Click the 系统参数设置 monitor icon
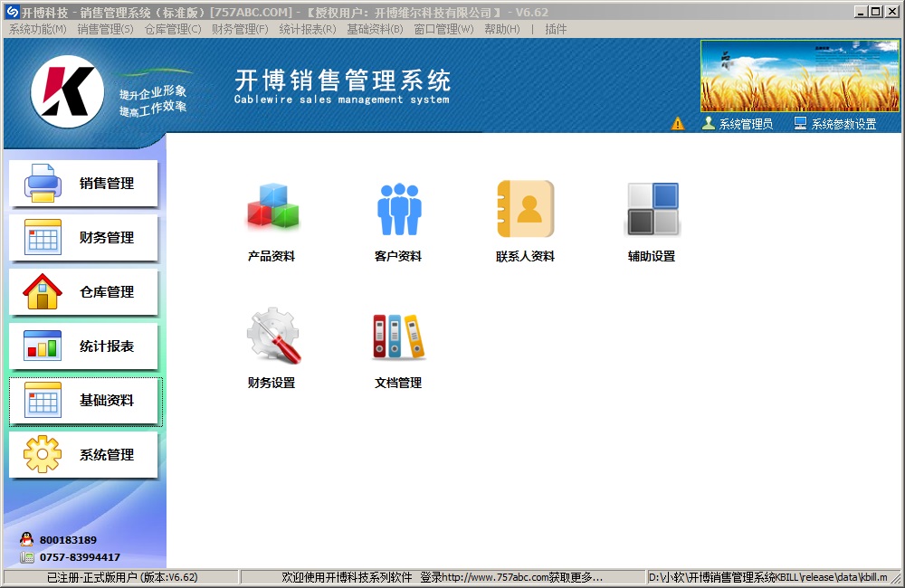The width and height of the screenshot is (905, 588). (x=800, y=123)
